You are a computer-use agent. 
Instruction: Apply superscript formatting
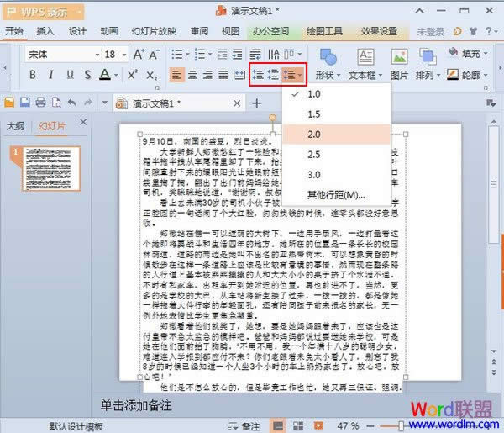click(133, 75)
